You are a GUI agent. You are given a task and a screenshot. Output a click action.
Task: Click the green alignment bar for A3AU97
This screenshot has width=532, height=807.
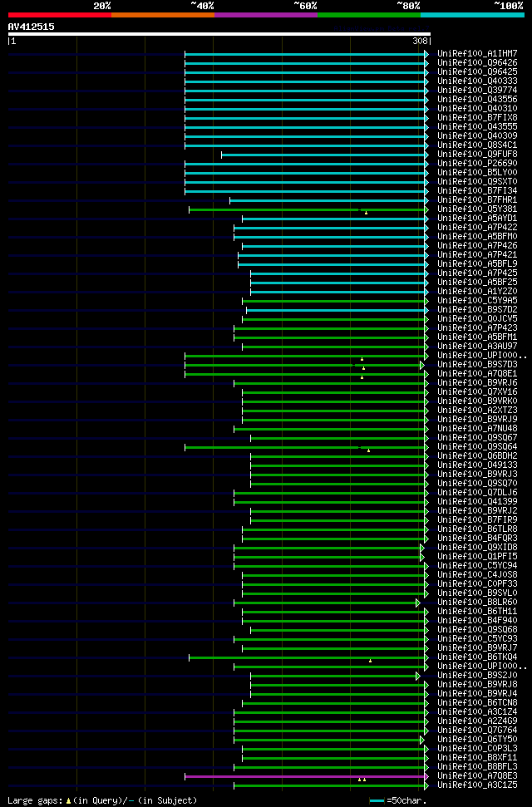click(x=333, y=347)
